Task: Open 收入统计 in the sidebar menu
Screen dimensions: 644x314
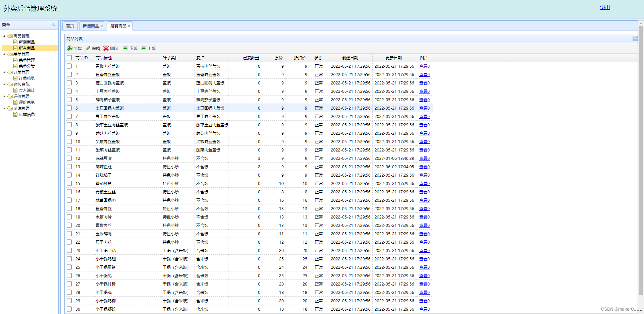Action: pos(27,90)
